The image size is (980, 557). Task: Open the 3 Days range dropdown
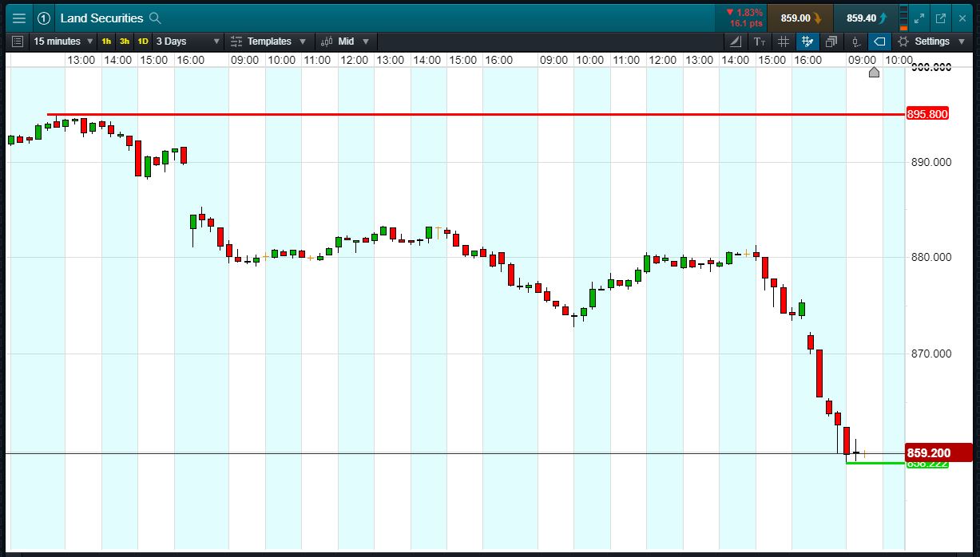pyautogui.click(x=188, y=41)
